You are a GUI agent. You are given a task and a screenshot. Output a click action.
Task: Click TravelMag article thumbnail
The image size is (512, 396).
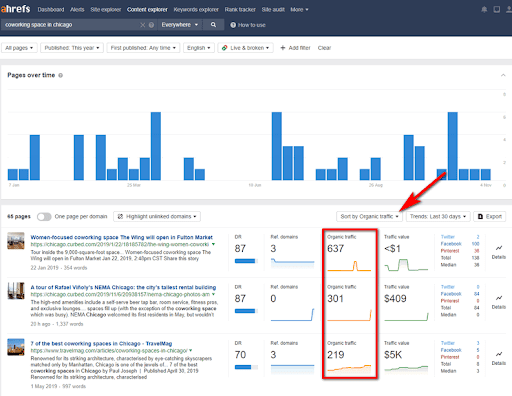(x=16, y=347)
